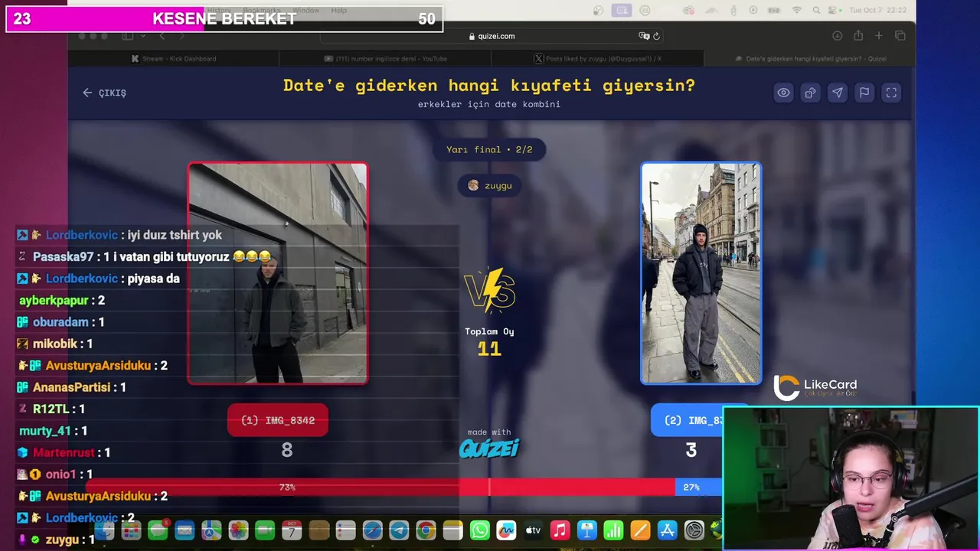This screenshot has width=980, height=551.
Task: Click the quizei.com address bar
Action: (492, 36)
